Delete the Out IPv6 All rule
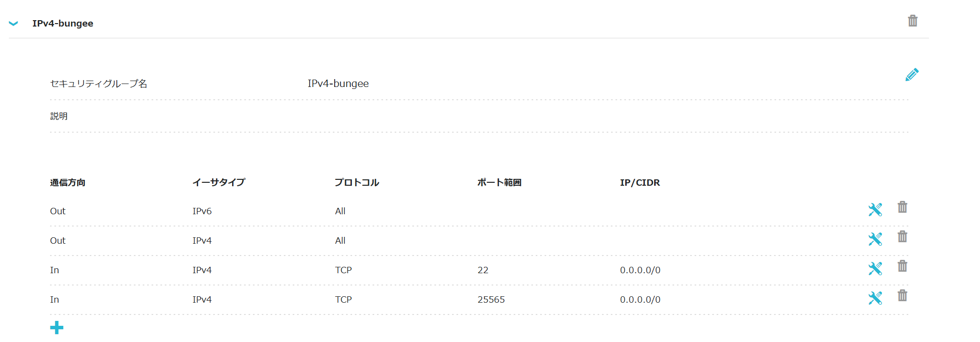980x342 pixels. point(902,207)
